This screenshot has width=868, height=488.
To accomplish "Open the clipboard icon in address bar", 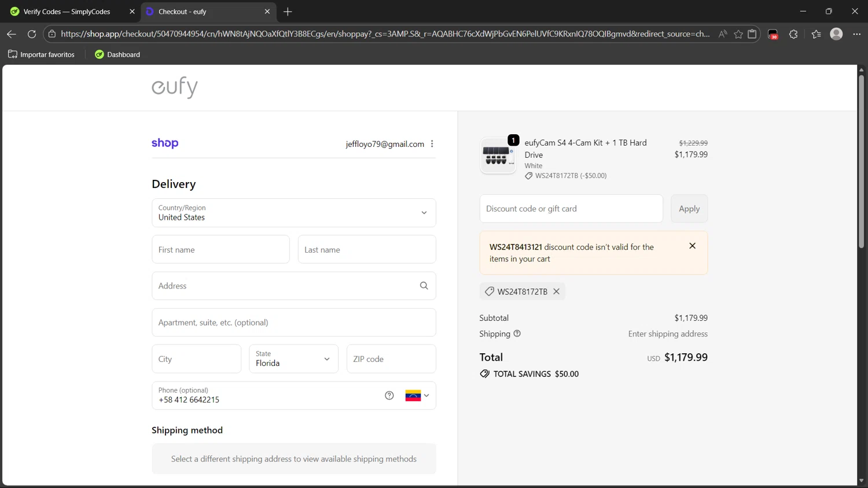I will (x=752, y=34).
